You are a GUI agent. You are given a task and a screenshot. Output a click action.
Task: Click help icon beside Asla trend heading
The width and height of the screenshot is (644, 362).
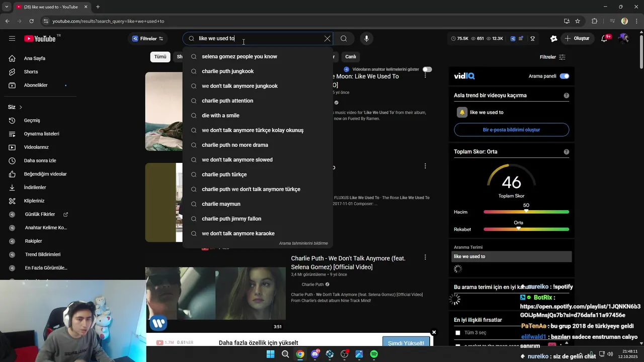[567, 96]
